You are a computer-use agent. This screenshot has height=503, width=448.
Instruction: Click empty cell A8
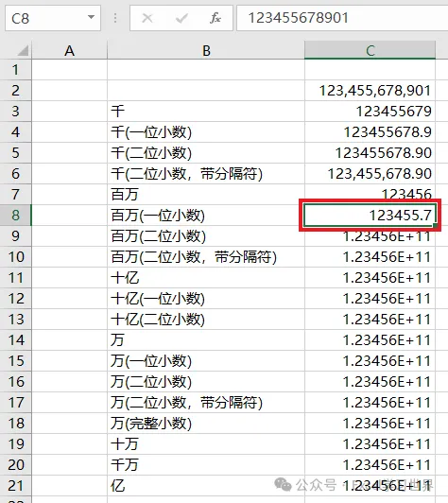pos(70,215)
